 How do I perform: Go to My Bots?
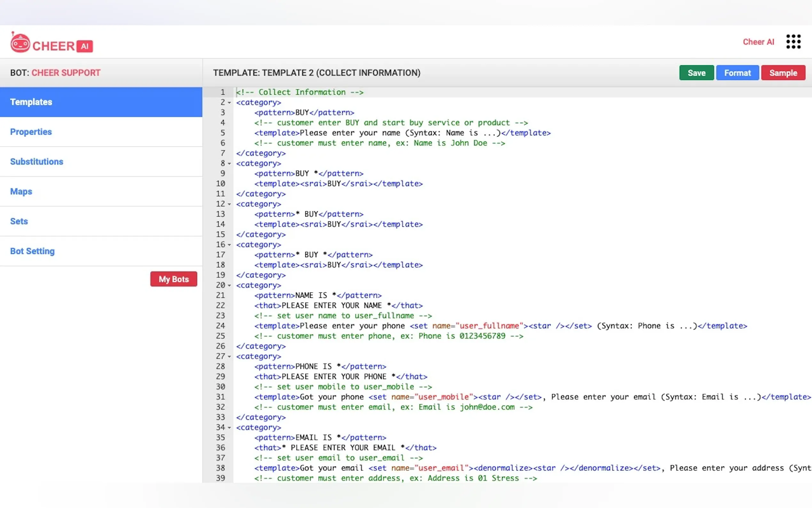(174, 279)
